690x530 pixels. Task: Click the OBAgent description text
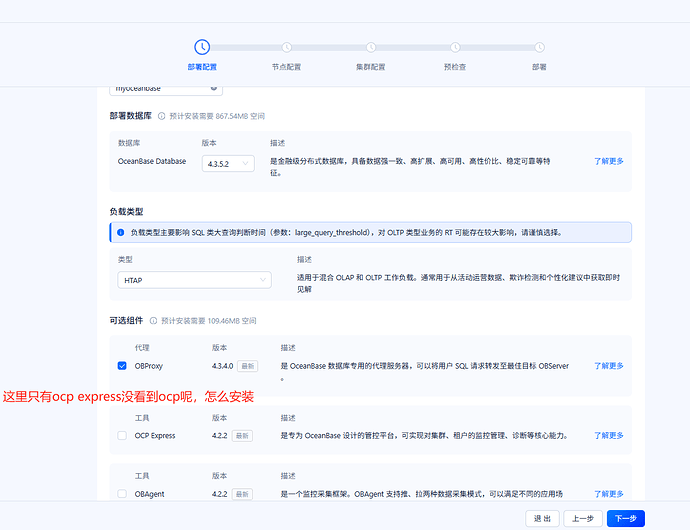tap(422, 494)
